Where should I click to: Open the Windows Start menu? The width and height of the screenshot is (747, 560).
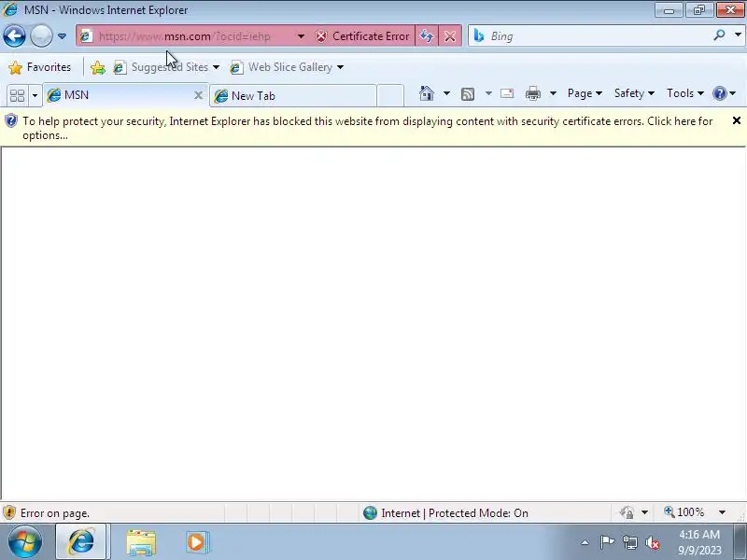click(x=25, y=541)
